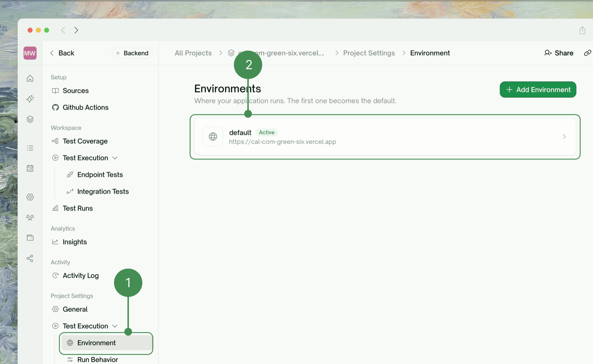Click the team members icon in left rail
The image size is (593, 364).
tap(30, 218)
